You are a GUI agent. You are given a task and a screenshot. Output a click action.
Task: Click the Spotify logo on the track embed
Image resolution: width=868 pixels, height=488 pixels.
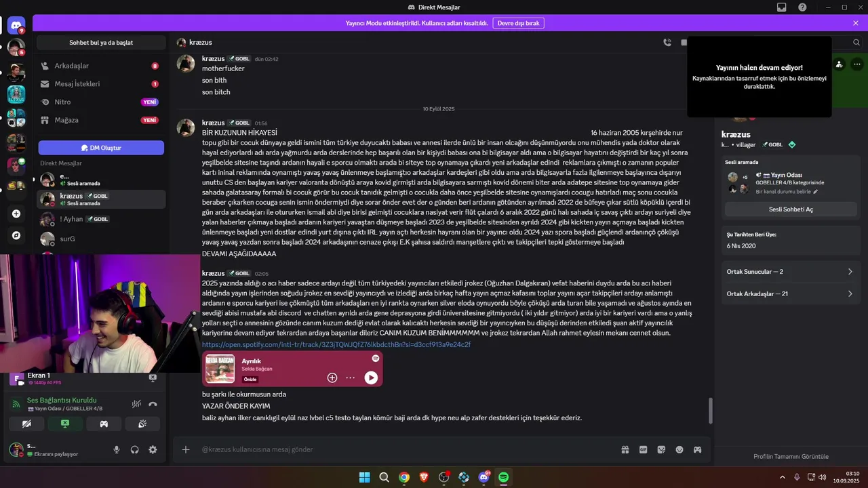pos(376,359)
